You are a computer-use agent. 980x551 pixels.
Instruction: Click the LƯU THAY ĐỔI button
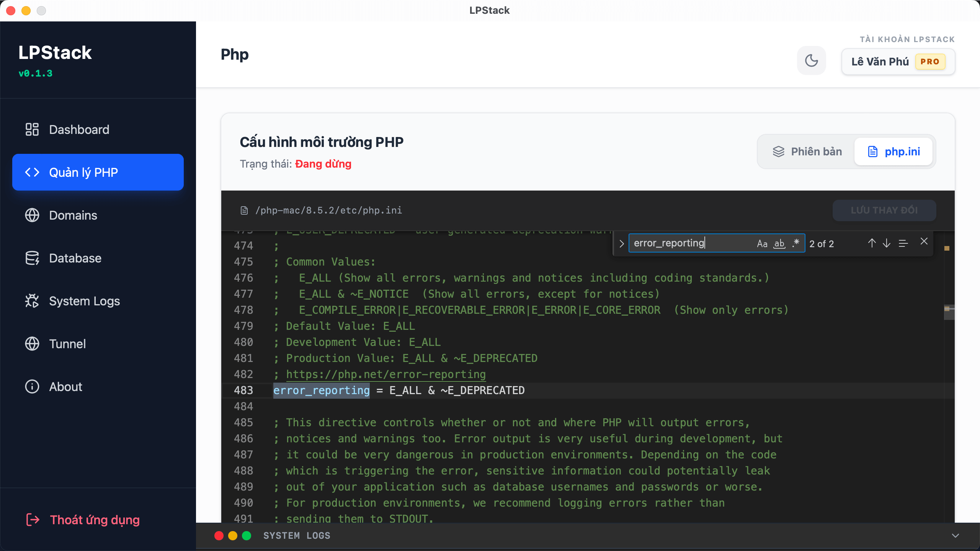(884, 210)
